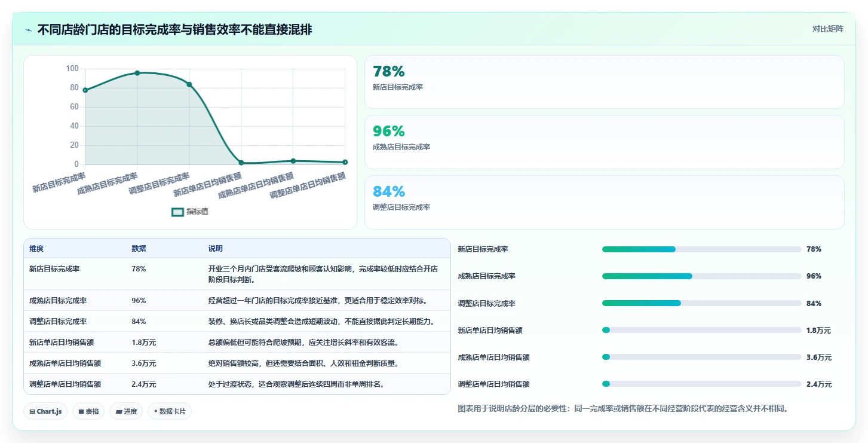Image resolution: width=868 pixels, height=443 pixels.
Task: Click the 2.4万元 value beside progress bar
Action: point(818,384)
